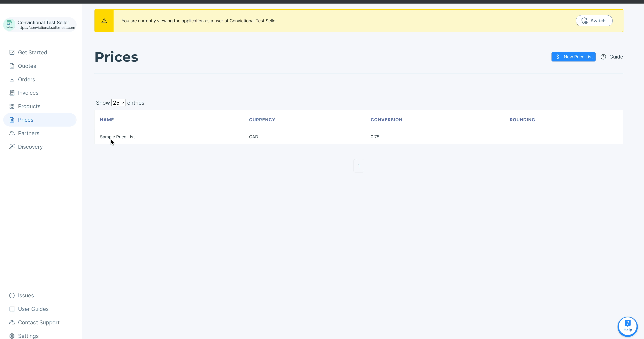Sort by the CURRENCY column header
Image resolution: width=644 pixels, height=339 pixels.
click(262, 120)
